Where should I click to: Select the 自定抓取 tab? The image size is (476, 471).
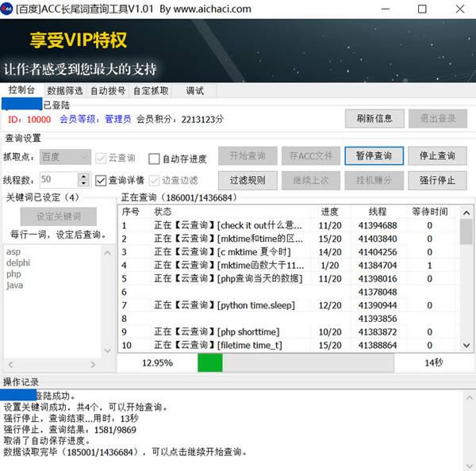tap(150, 90)
